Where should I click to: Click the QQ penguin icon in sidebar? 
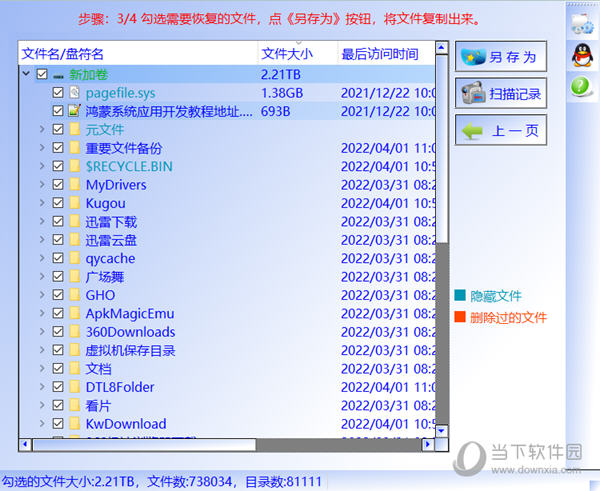coord(582,55)
